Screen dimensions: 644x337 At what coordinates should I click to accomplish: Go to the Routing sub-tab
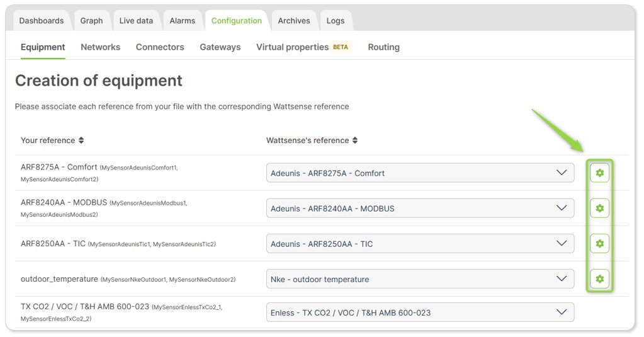pyautogui.click(x=383, y=47)
